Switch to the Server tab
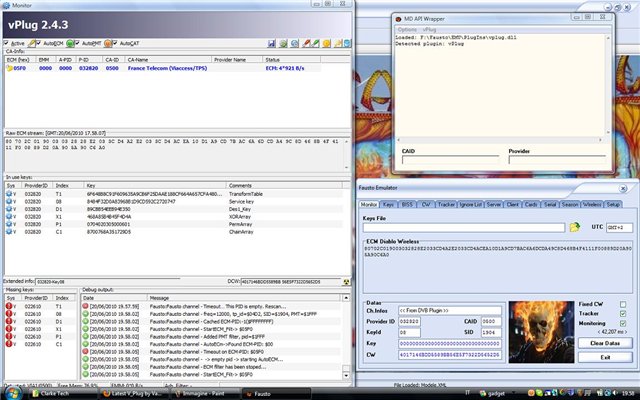640x400 pixels. click(x=494, y=204)
